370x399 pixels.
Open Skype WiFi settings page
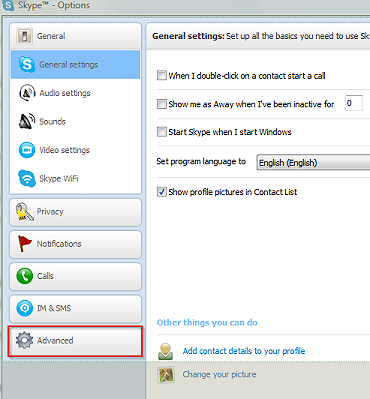click(75, 178)
